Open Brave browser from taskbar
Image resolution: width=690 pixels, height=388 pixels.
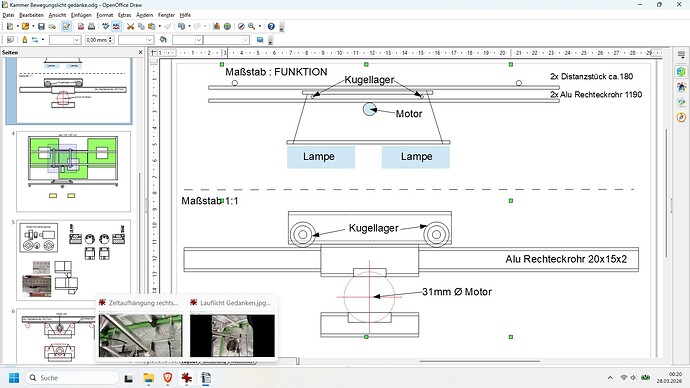(168, 378)
